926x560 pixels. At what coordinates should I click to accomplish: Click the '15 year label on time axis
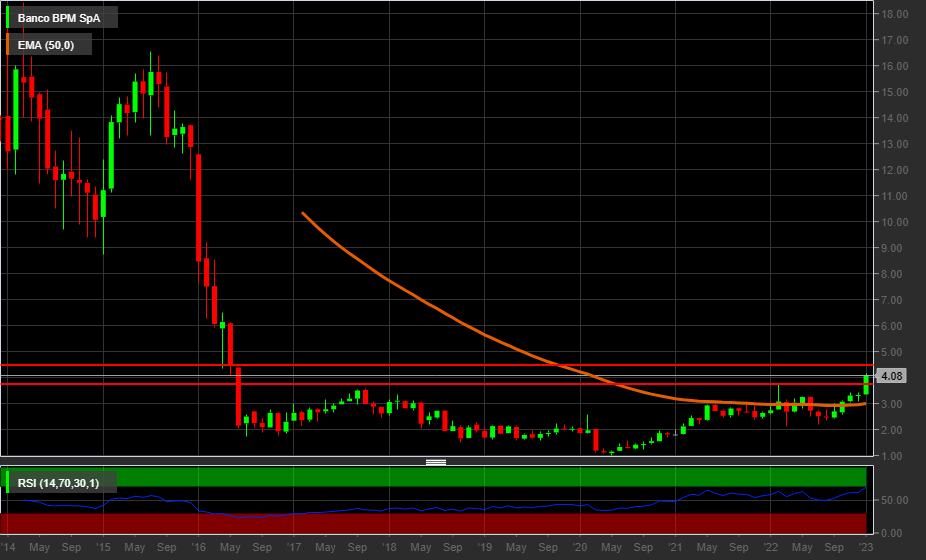[x=103, y=547]
